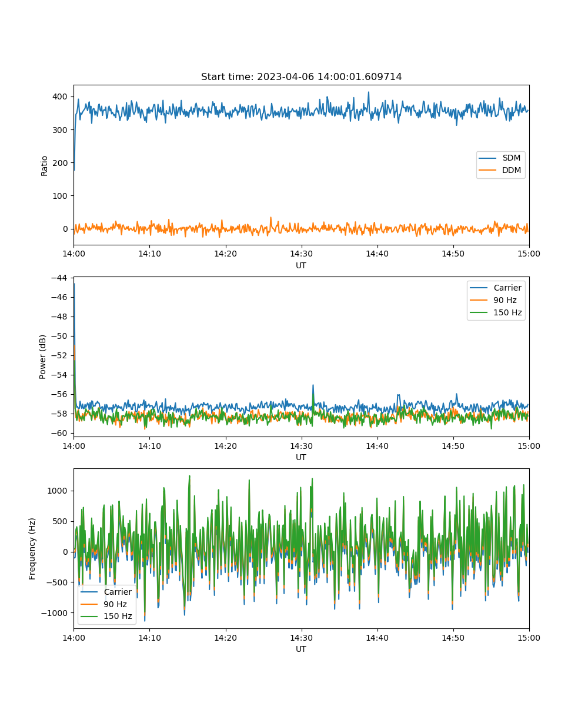Select the 90 Hz entry in the Frequency plot legend
The height and width of the screenshot is (706, 588).
117,604
